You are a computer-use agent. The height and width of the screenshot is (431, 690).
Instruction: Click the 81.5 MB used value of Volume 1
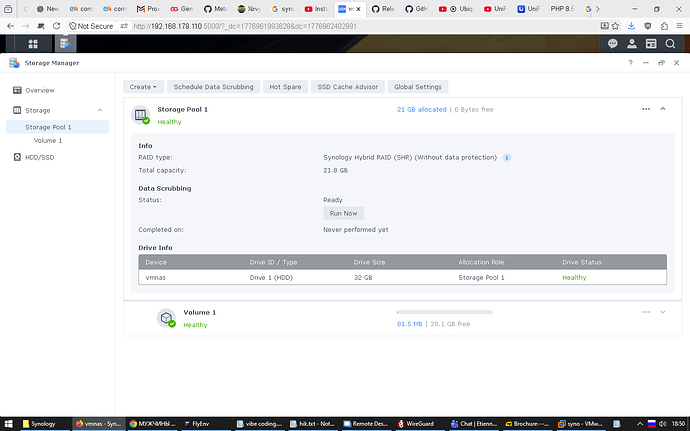coord(409,324)
